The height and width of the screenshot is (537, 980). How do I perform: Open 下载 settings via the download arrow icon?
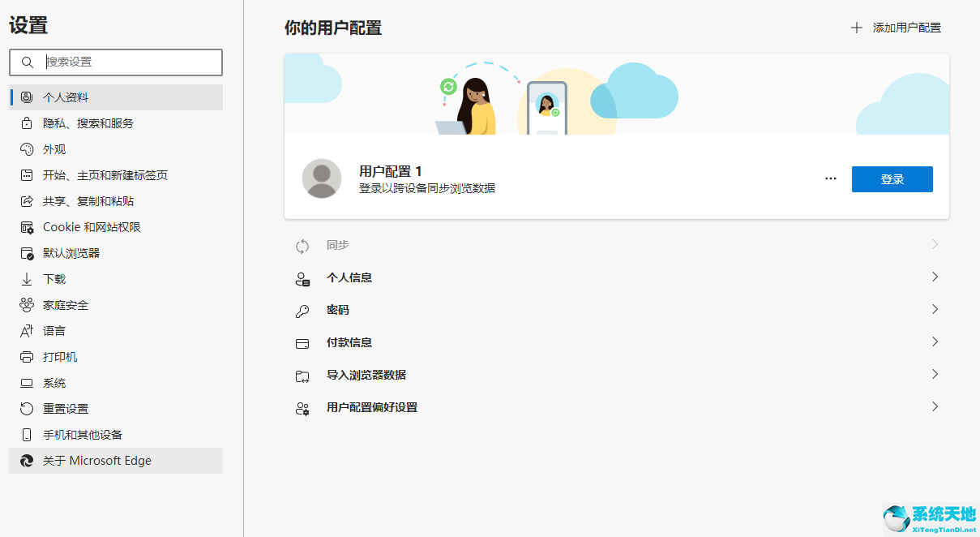(27, 278)
